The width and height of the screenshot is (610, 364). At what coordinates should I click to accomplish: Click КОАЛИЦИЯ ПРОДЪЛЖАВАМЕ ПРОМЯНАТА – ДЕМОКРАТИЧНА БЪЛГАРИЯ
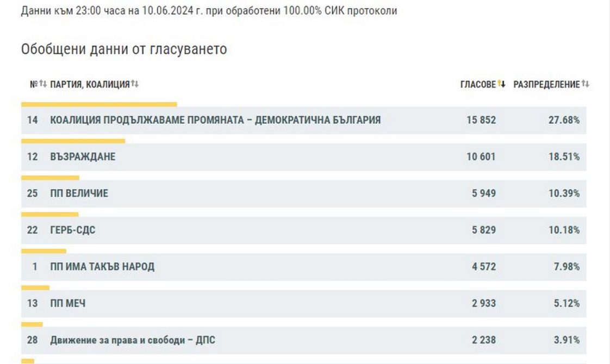point(215,120)
